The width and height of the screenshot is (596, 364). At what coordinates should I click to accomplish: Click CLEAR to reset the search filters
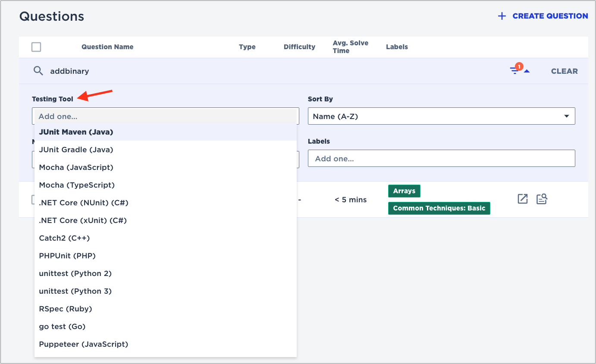tap(564, 71)
